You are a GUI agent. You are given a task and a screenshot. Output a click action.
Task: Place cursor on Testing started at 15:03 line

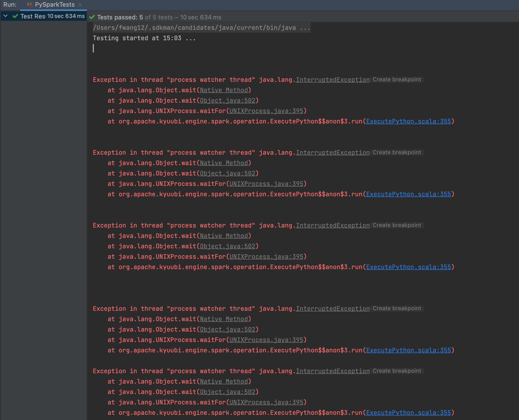pyautogui.click(x=144, y=38)
